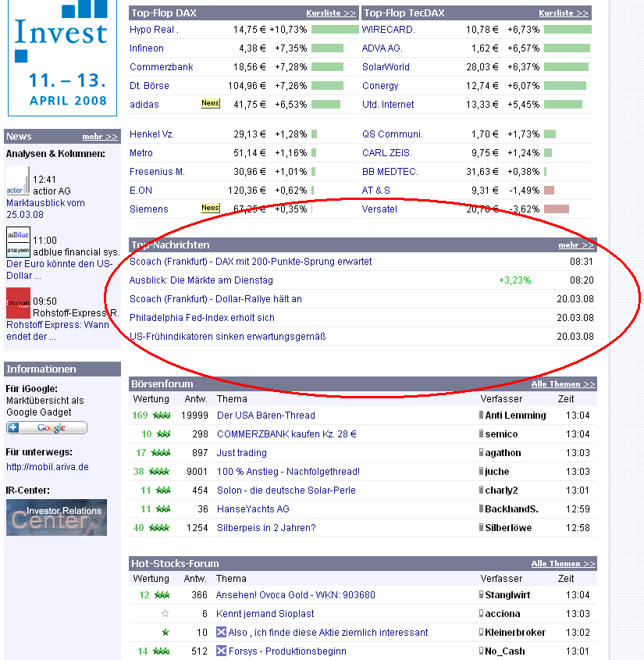Image resolution: width=644 pixels, height=660 pixels.
Task: Open the Infineon stock link
Action: 147,48
